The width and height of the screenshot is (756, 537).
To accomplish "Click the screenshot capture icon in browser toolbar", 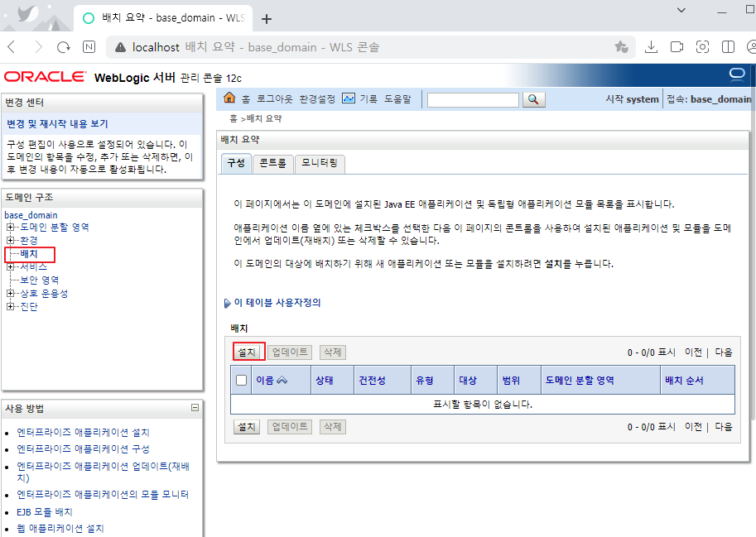I will pyautogui.click(x=702, y=47).
